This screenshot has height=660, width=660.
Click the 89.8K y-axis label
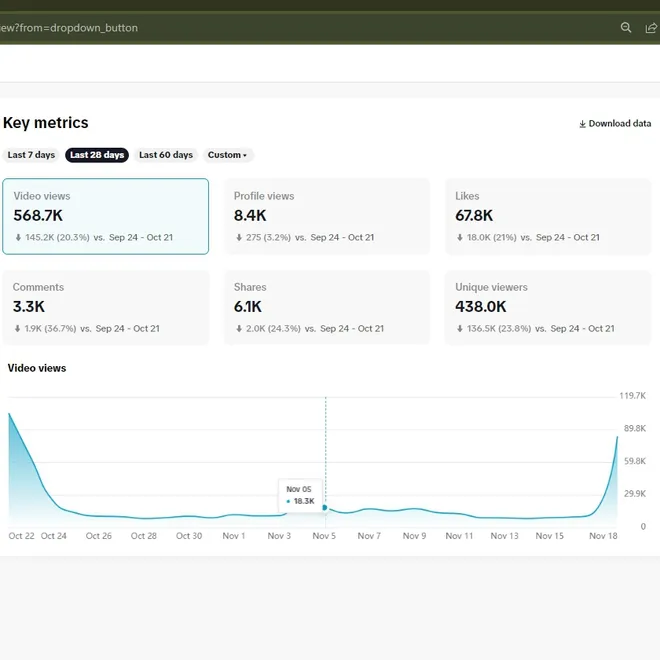pyautogui.click(x=635, y=428)
